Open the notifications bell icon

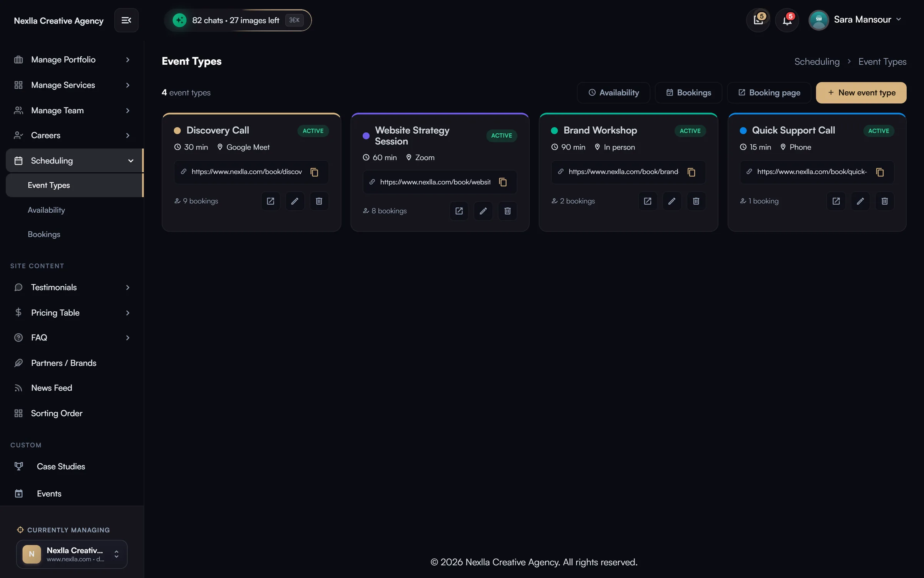coord(787,20)
